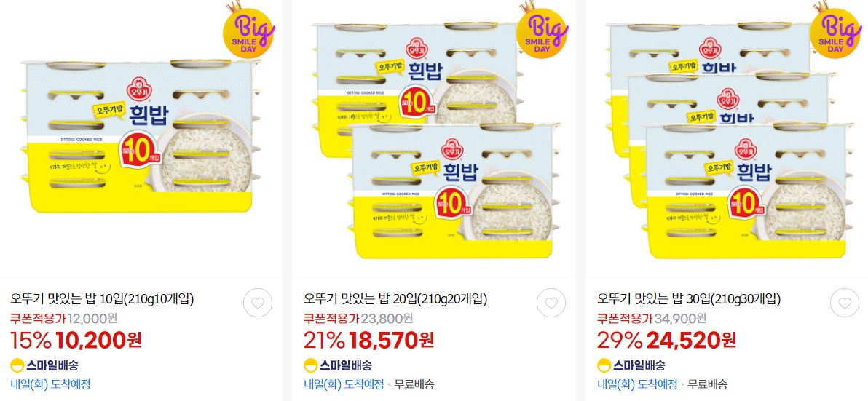Image resolution: width=868 pixels, height=401 pixels.
Task: Add the 10입 rice pack to wishlist with the heart icon
Action: click(x=258, y=303)
